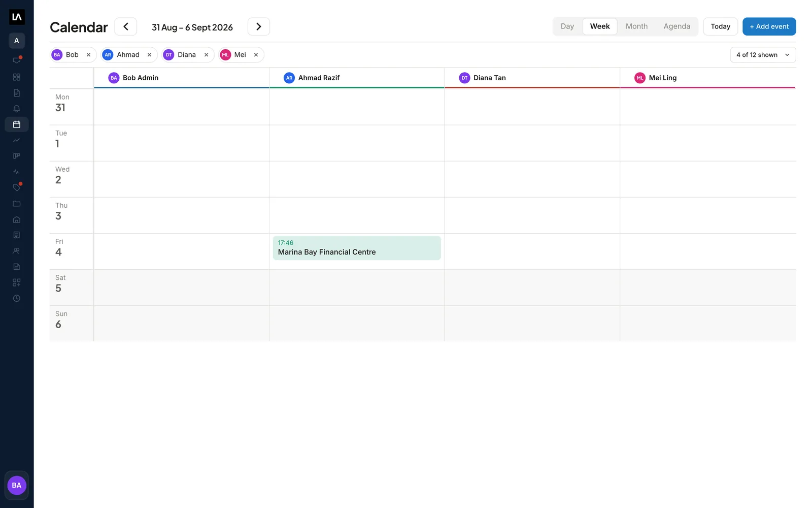This screenshot has height=508, width=812.
Task: Open the people contacts icon in sidebar
Action: 17,251
